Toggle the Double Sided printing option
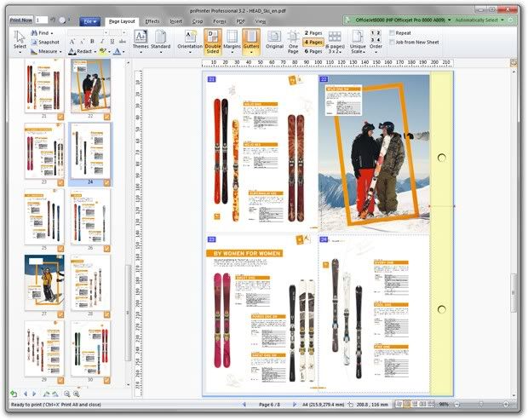Viewport: 528px width, 420px height. (213, 42)
